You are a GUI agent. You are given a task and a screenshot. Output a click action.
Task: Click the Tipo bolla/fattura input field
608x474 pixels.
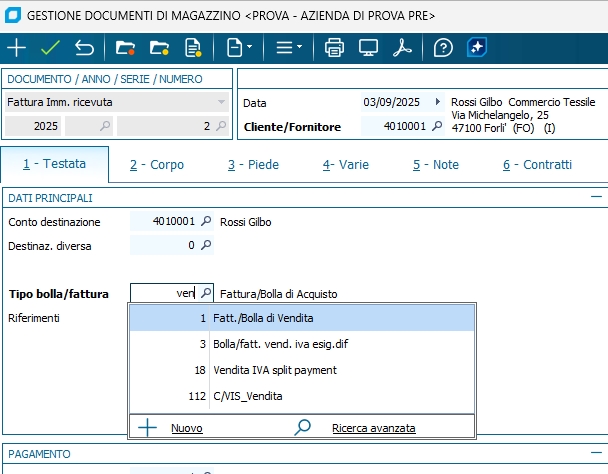coord(163,294)
